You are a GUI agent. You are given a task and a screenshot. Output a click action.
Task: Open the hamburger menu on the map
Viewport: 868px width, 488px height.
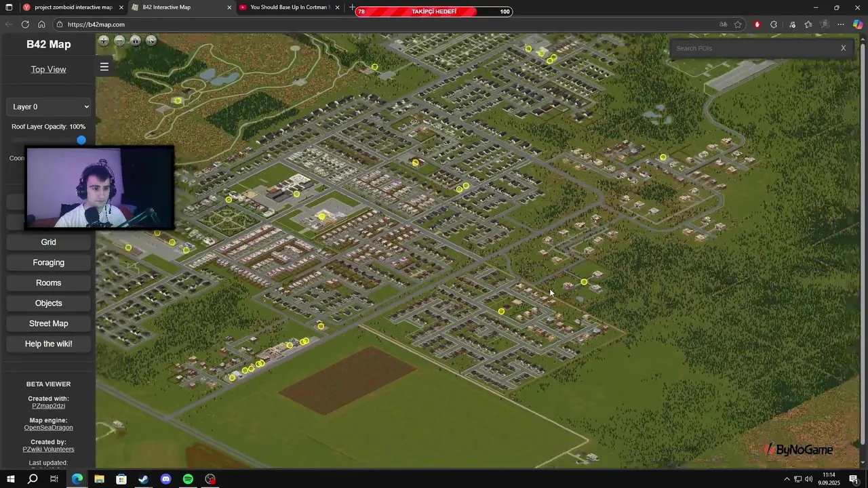[104, 66]
